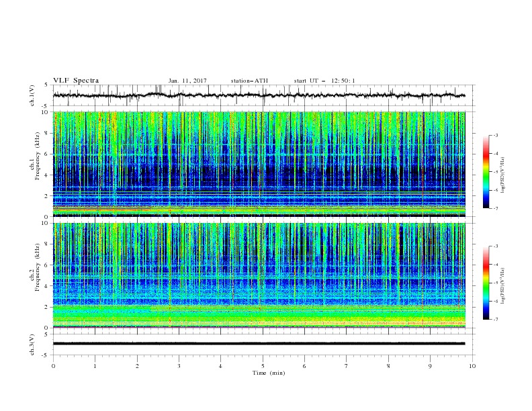532x411 pixels.
Task: Click the 'ch.3(V)' axis label
Action: (x=32, y=345)
